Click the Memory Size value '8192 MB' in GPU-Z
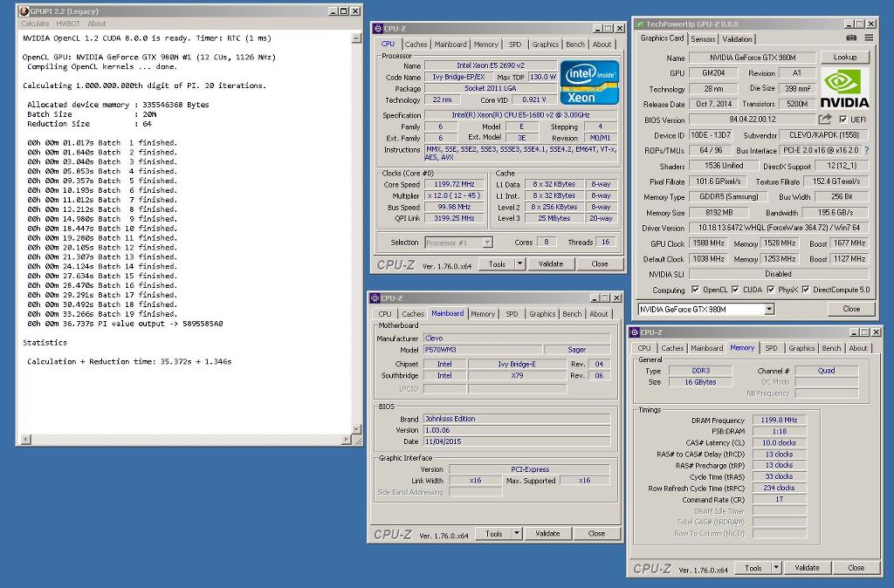 (719, 213)
